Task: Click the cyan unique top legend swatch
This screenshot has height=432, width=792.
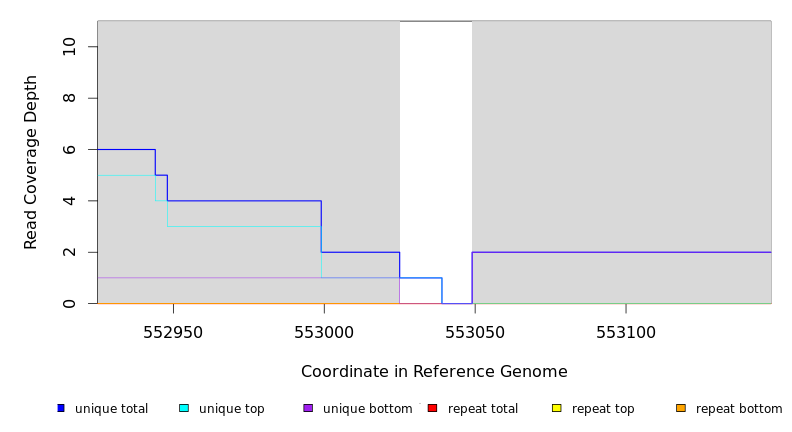Action: point(184,408)
